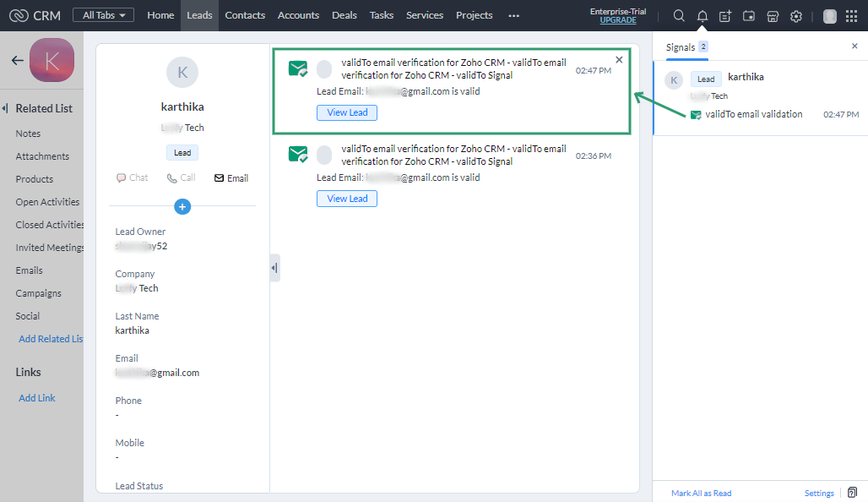Image resolution: width=868 pixels, height=502 pixels.
Task: Open the Contacts tab
Action: (245, 15)
